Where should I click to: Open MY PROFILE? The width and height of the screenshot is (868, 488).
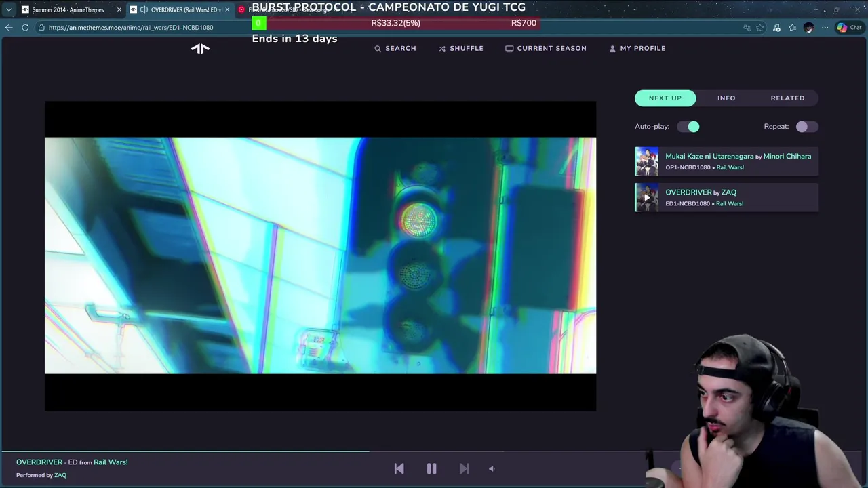pos(637,49)
